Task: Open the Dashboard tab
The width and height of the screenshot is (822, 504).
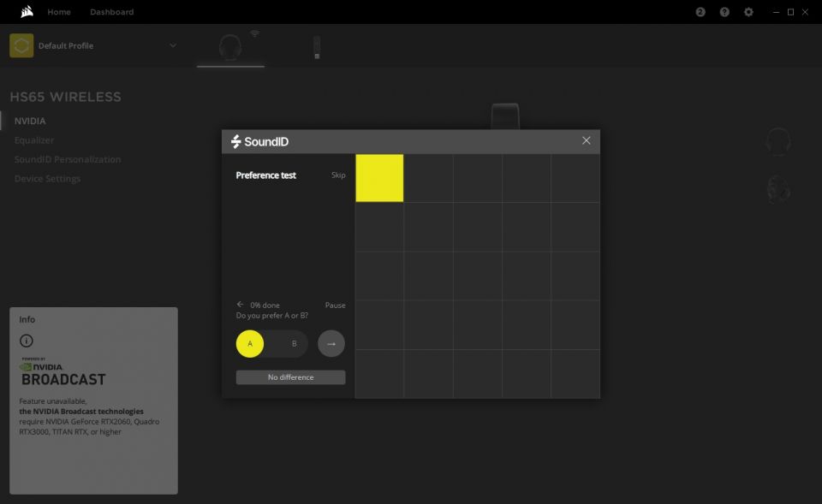Action: click(x=111, y=11)
